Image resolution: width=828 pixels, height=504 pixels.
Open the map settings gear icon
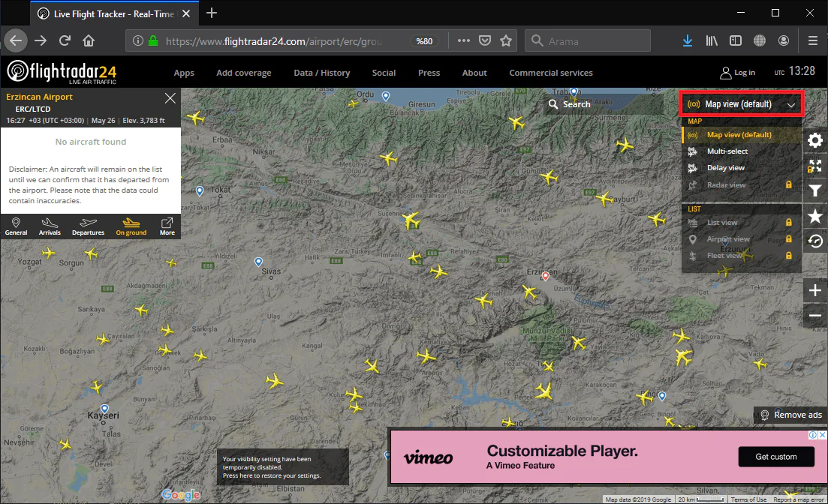[814, 140]
